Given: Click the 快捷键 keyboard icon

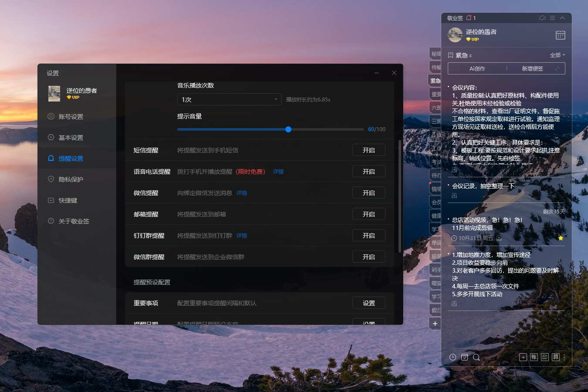Looking at the screenshot, I should 51,200.
